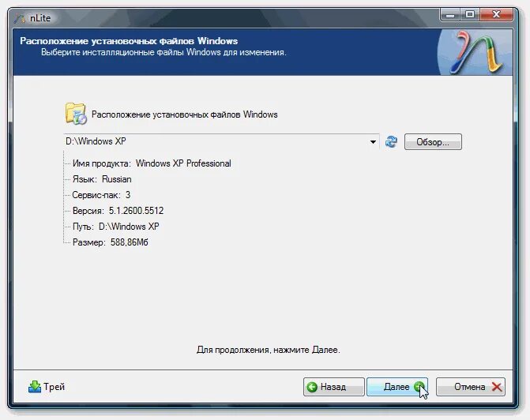
Task: Cancel with the Отмена button
Action: (471, 387)
